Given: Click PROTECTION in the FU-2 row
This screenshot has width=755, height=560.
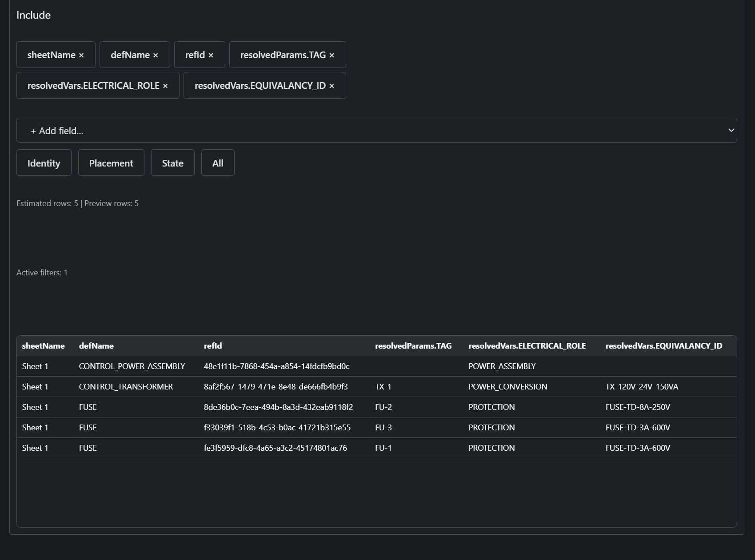Looking at the screenshot, I should [491, 407].
